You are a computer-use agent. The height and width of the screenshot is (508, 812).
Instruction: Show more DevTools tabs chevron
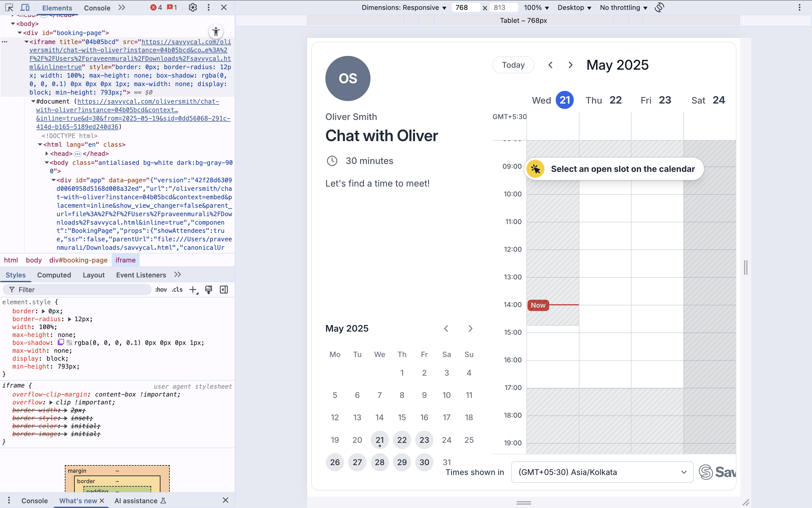click(122, 7)
